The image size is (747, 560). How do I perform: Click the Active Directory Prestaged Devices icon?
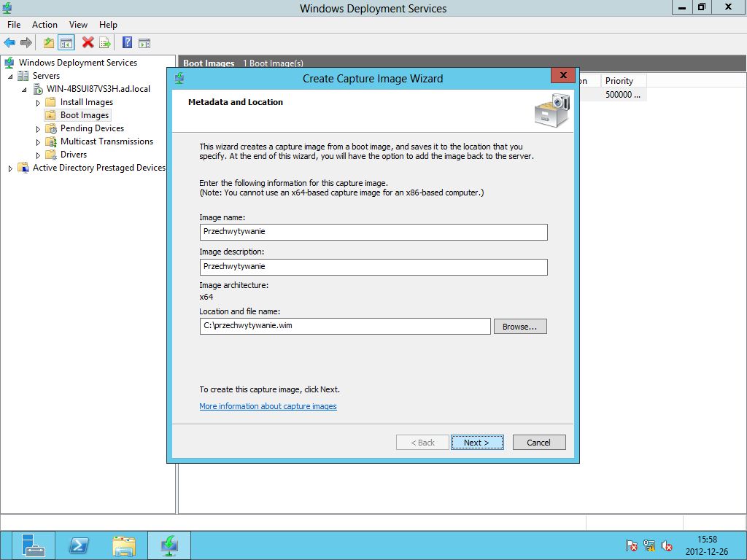tap(23, 168)
